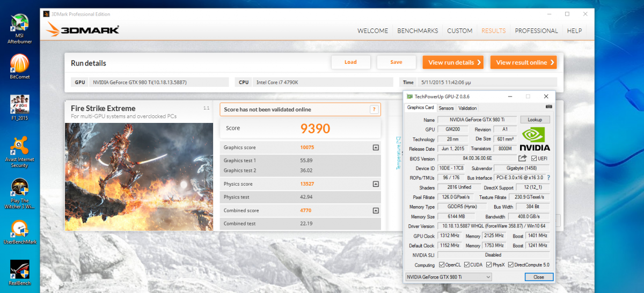Open the BENCHMARKS tab
The height and width of the screenshot is (293, 644).
pyautogui.click(x=418, y=31)
